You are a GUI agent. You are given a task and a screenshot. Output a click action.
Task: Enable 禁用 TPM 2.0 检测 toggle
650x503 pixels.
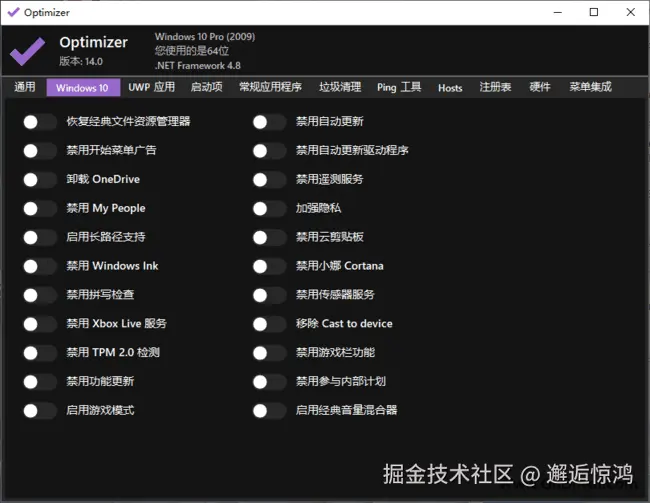[40, 353]
